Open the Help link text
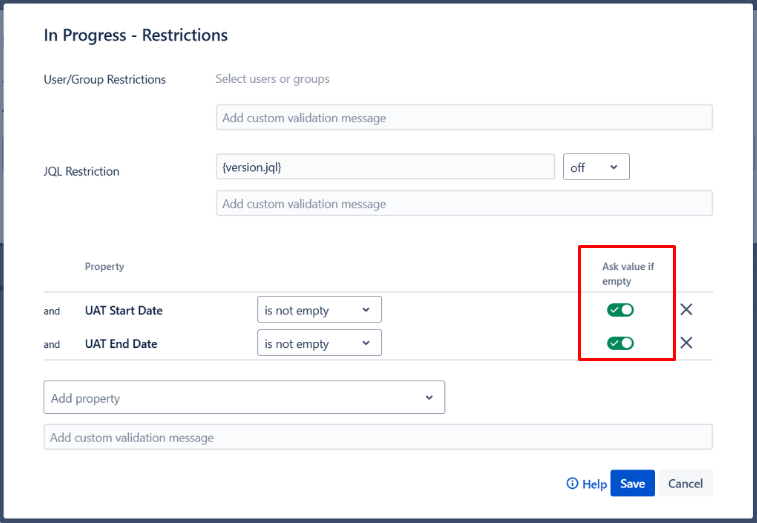The height and width of the screenshot is (523, 757). (x=595, y=484)
